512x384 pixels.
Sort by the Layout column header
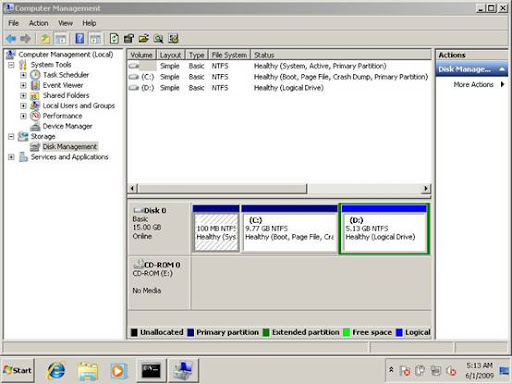170,55
